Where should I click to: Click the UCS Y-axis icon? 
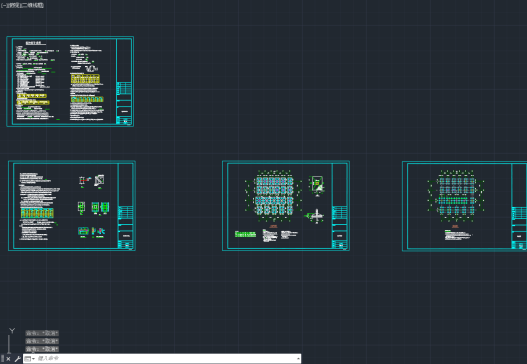pyautogui.click(x=12, y=331)
